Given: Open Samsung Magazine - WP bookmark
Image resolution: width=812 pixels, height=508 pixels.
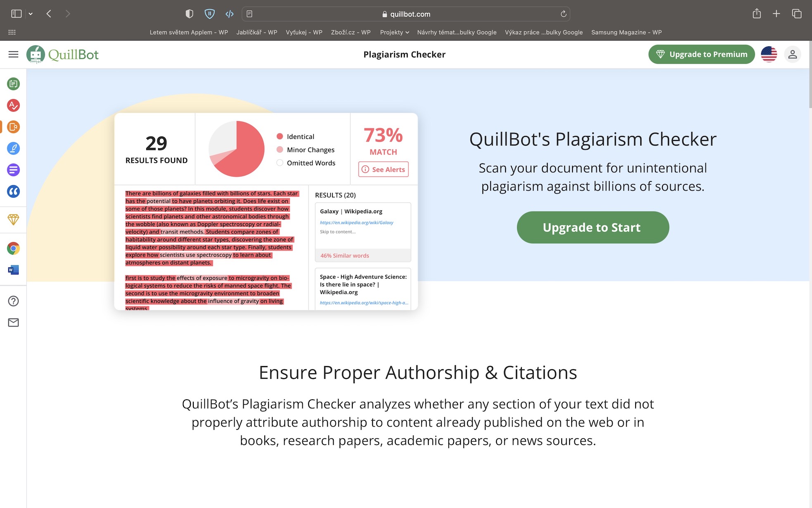Looking at the screenshot, I should (626, 32).
